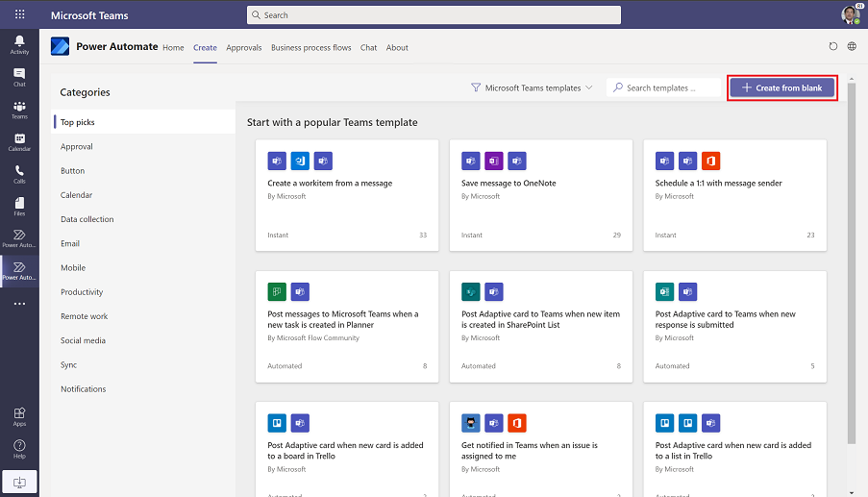Click the SharePoint icon on SharePoint List card
The width and height of the screenshot is (868, 497).
(471, 291)
